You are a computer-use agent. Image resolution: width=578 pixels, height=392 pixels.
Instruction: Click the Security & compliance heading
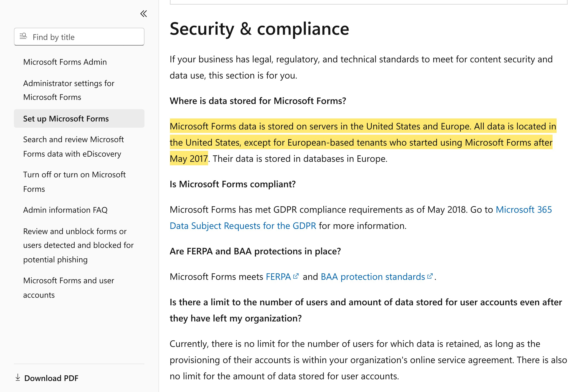pyautogui.click(x=259, y=29)
